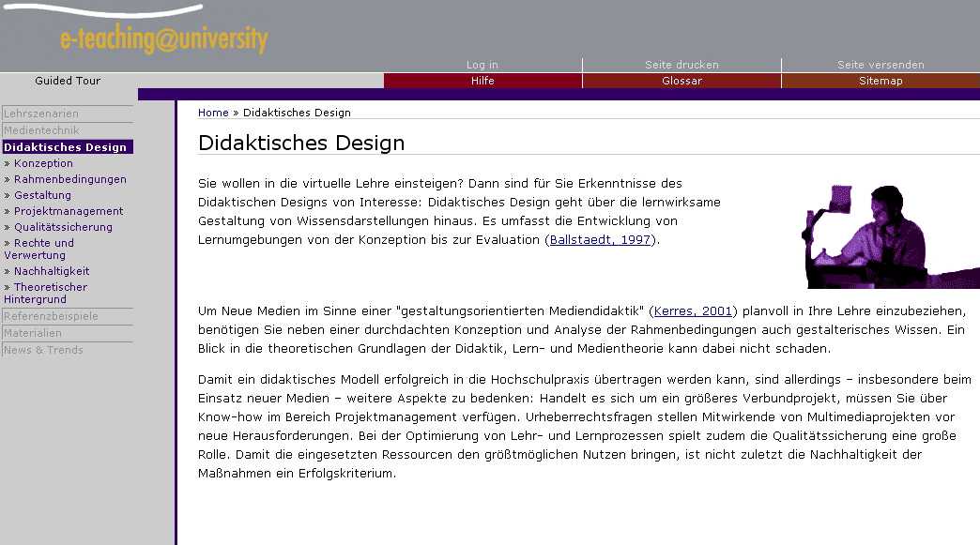Click the purple teacher image thumbnail
Screen dimensions: 980x545
[892, 235]
